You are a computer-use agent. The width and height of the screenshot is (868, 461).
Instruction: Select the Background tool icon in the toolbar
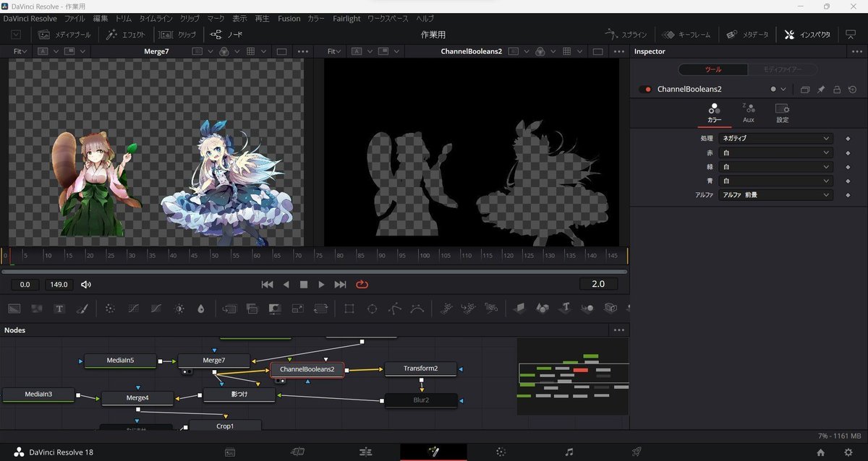coord(14,309)
